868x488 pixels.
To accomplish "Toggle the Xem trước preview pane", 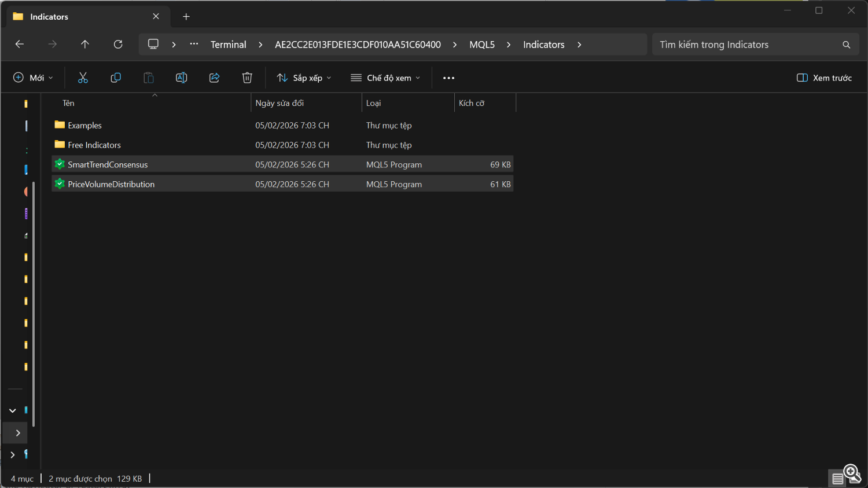I will [824, 78].
